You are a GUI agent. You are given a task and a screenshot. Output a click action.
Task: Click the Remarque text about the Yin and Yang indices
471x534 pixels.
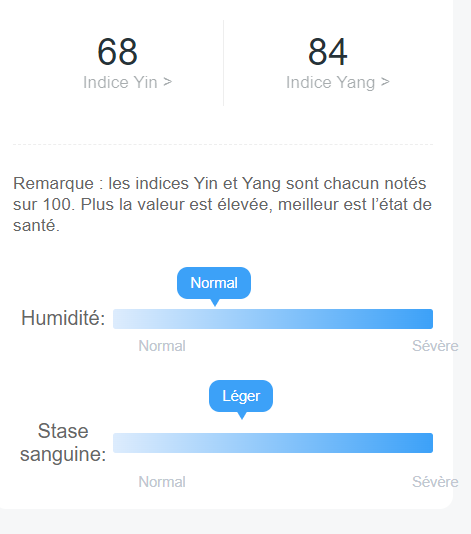pos(222,204)
